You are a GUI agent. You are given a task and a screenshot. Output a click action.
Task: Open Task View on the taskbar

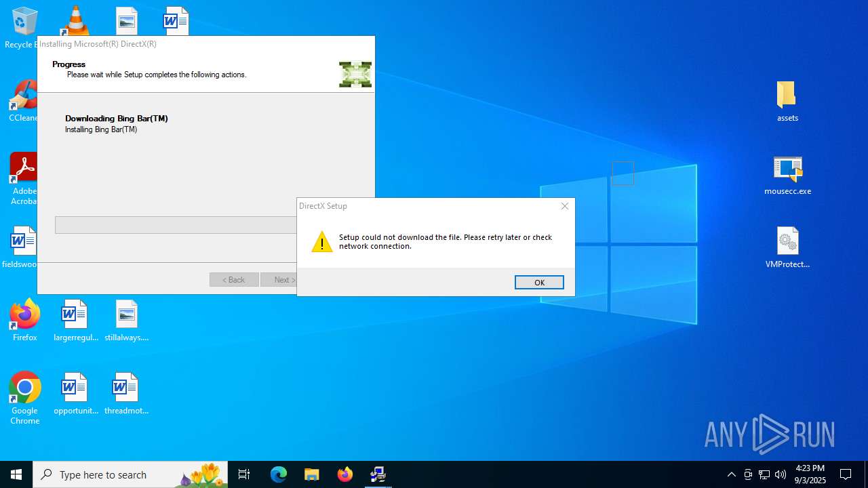click(244, 474)
